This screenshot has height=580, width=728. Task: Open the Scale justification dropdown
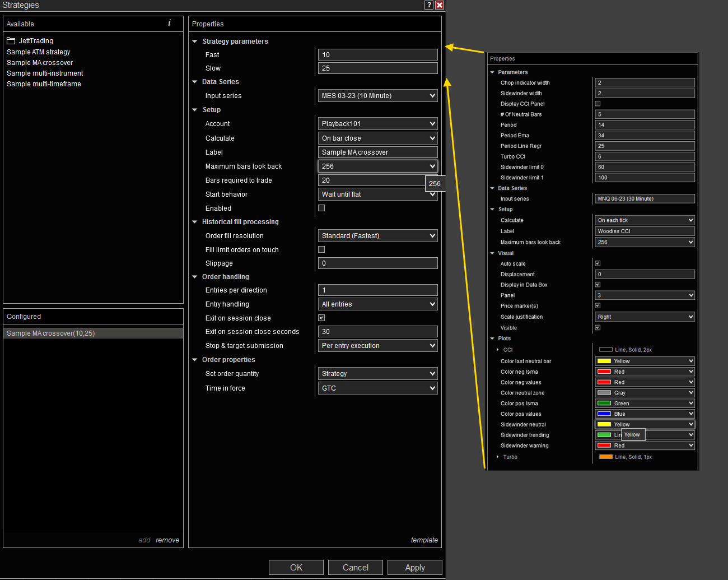point(645,317)
